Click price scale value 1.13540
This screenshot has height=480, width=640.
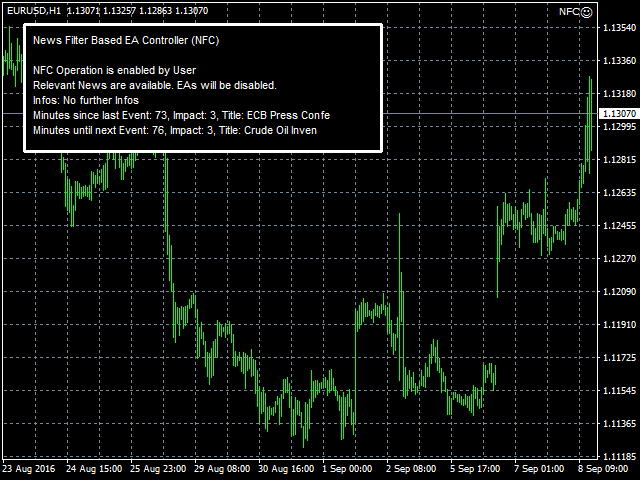619,28
